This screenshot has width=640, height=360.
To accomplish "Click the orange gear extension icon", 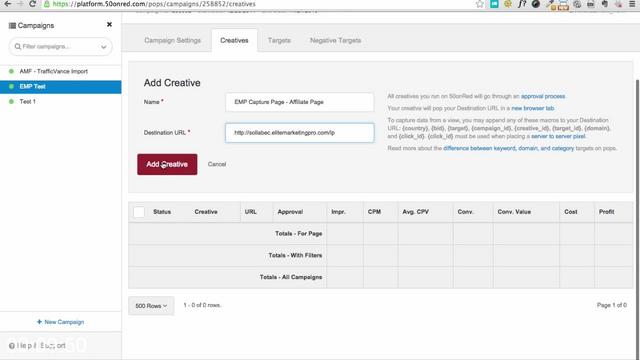I will click(x=508, y=4).
